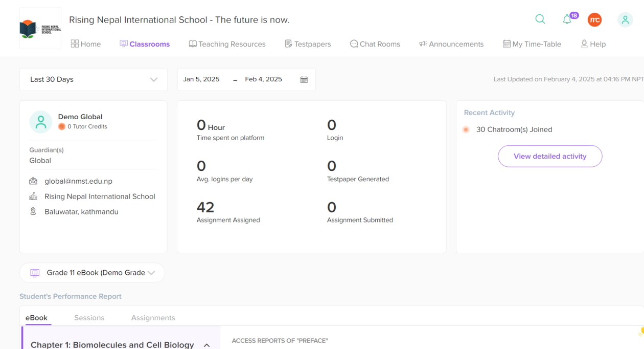Click the orange tutor credits icon in header
The height and width of the screenshot is (349, 644).
tap(594, 20)
